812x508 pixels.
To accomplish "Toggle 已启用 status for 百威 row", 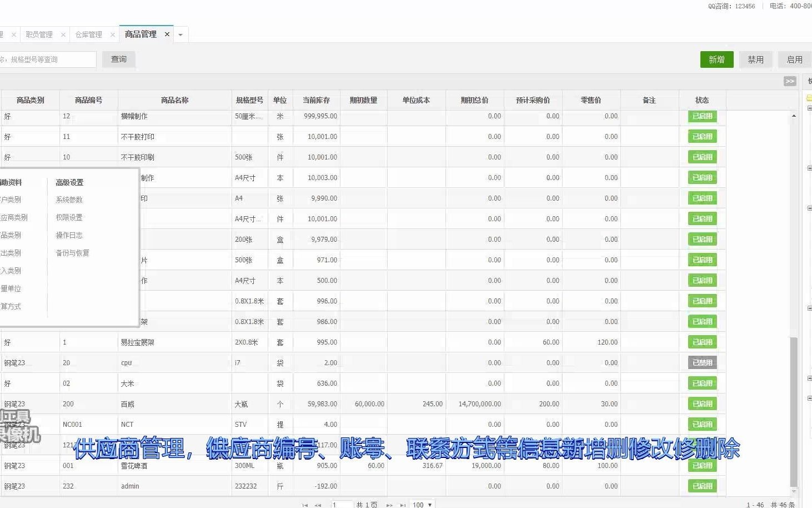I will [702, 404].
